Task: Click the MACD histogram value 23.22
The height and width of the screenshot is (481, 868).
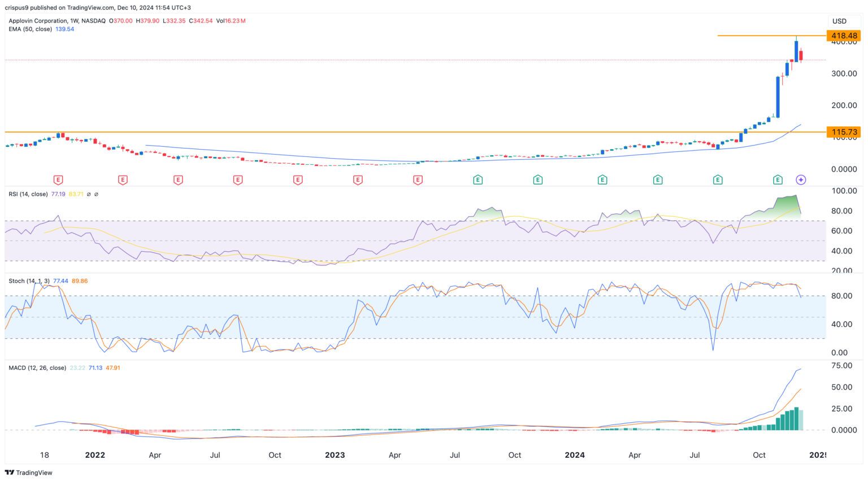Action: pyautogui.click(x=77, y=368)
